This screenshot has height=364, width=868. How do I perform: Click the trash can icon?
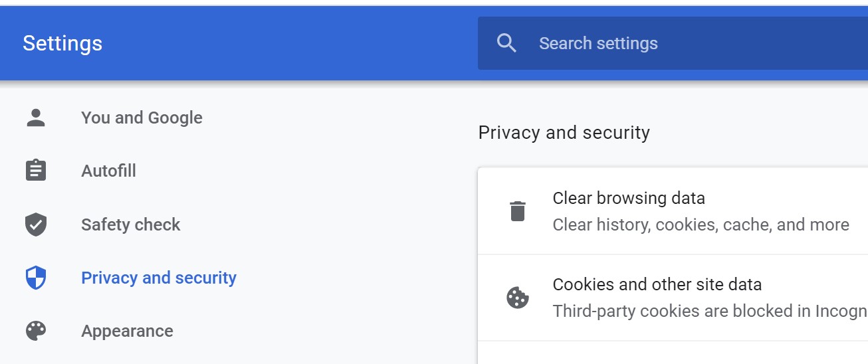[x=518, y=211]
